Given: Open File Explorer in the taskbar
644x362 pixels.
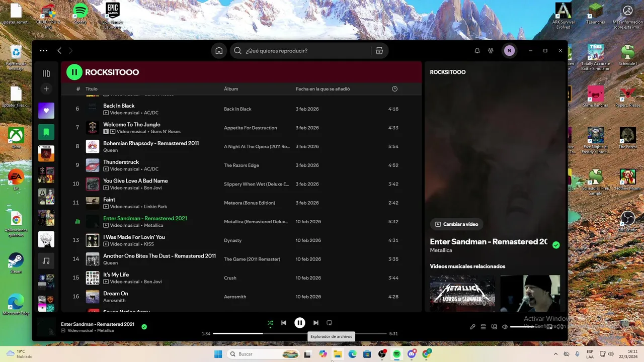Looking at the screenshot, I should [338, 354].
